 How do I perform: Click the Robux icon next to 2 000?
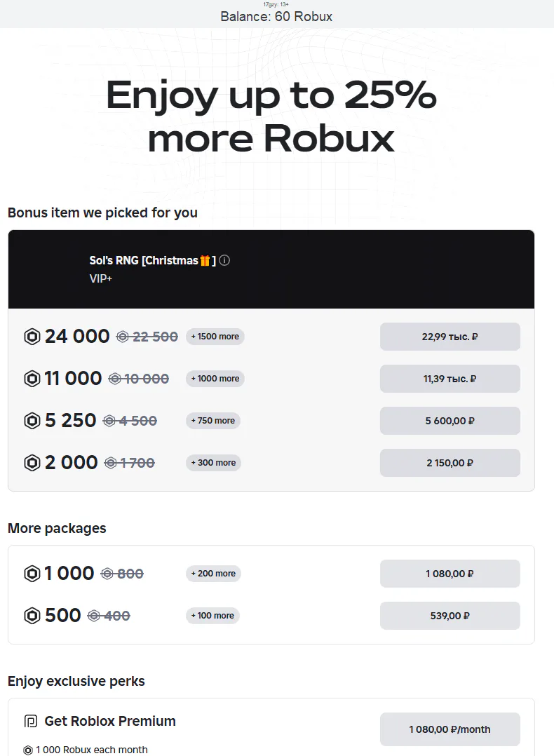click(32, 463)
